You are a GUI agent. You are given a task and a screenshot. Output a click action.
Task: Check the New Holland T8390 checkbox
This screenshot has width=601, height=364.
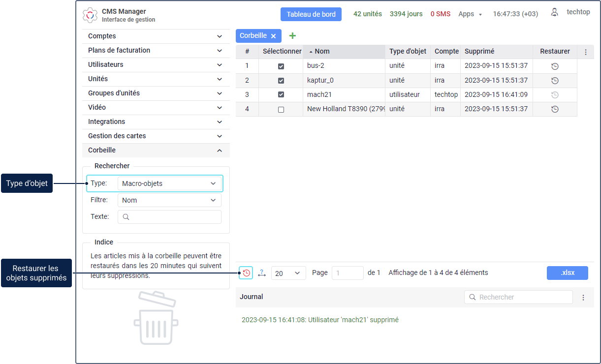[x=281, y=110]
